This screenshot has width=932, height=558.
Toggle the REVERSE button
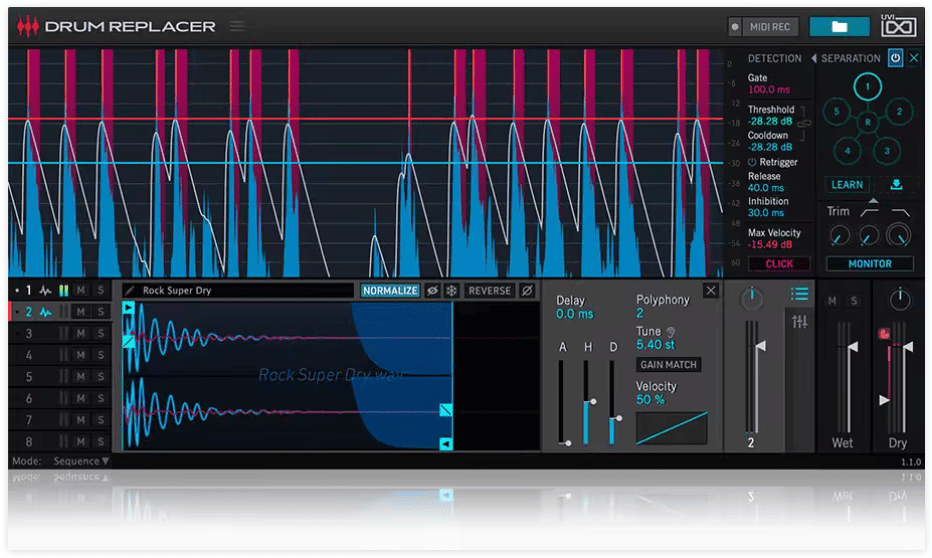pos(489,291)
